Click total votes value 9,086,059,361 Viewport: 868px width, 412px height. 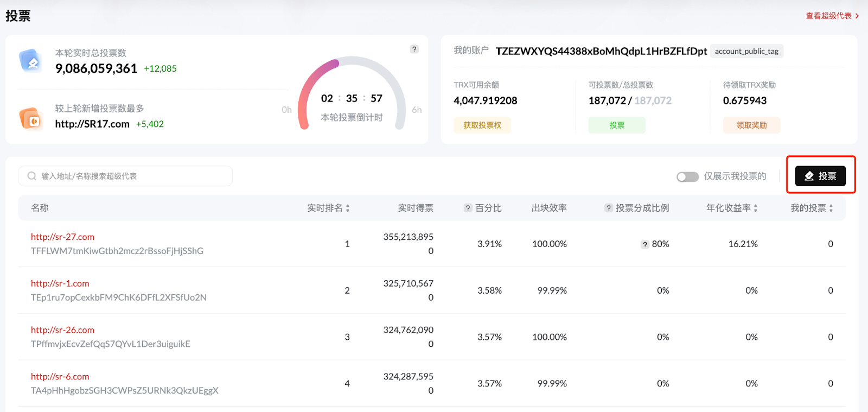(x=96, y=68)
